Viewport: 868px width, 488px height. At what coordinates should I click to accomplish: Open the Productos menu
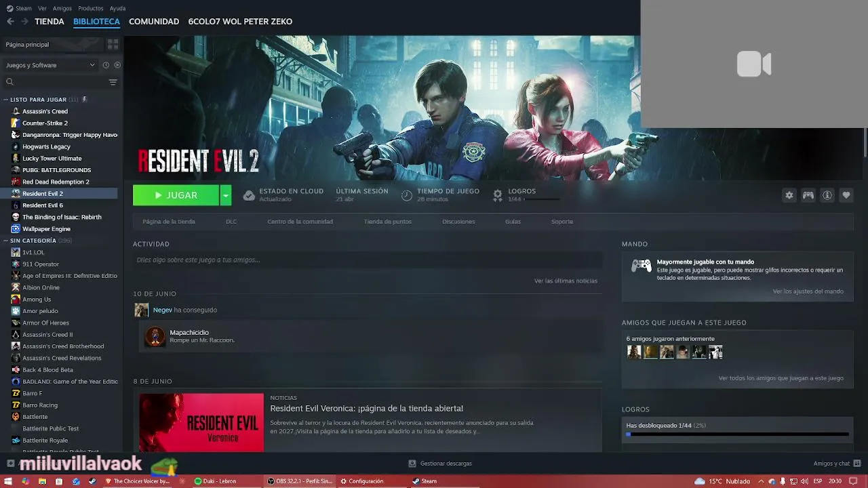pyautogui.click(x=91, y=8)
